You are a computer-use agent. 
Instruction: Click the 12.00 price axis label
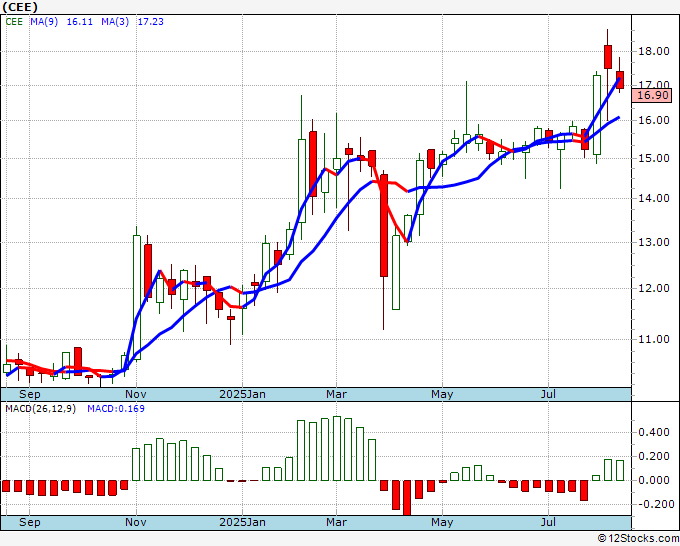coord(654,288)
